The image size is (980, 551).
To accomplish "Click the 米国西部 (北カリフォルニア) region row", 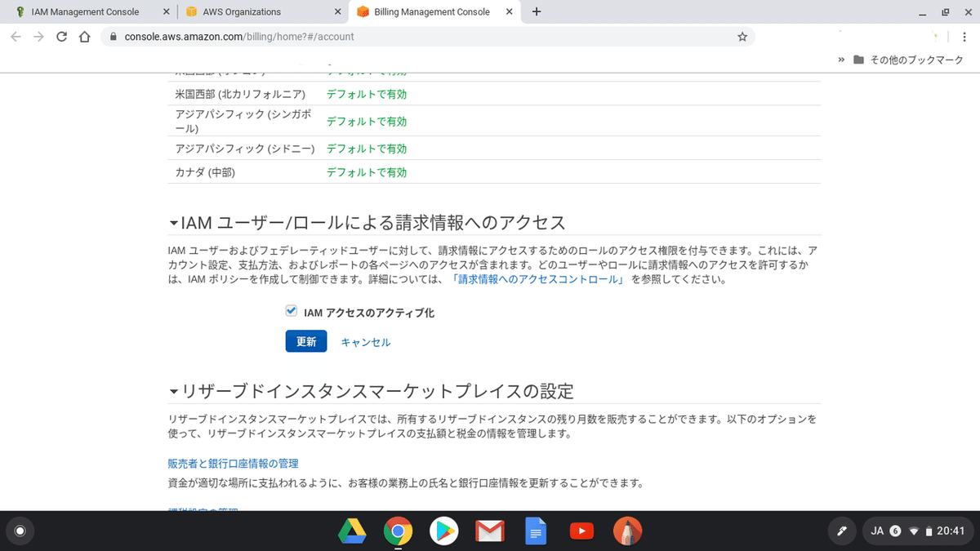I will (494, 94).
